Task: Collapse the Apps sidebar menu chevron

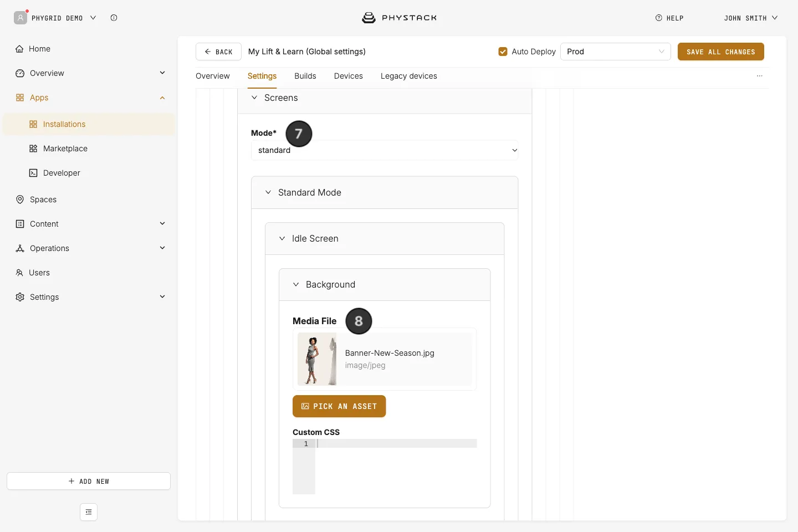Action: (x=162, y=98)
